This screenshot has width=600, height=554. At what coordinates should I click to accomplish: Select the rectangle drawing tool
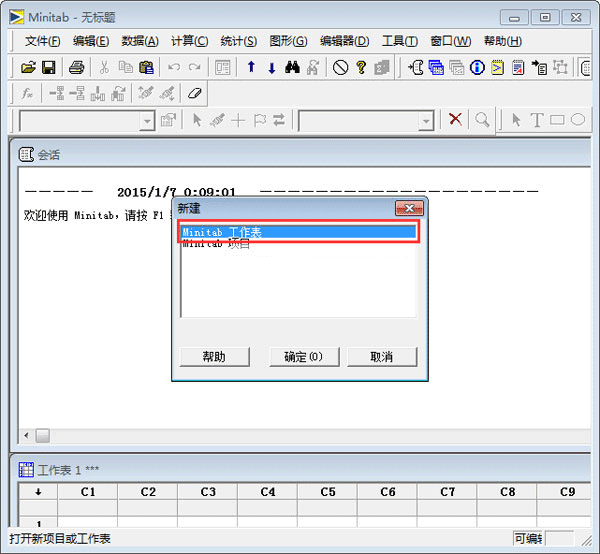(x=557, y=120)
